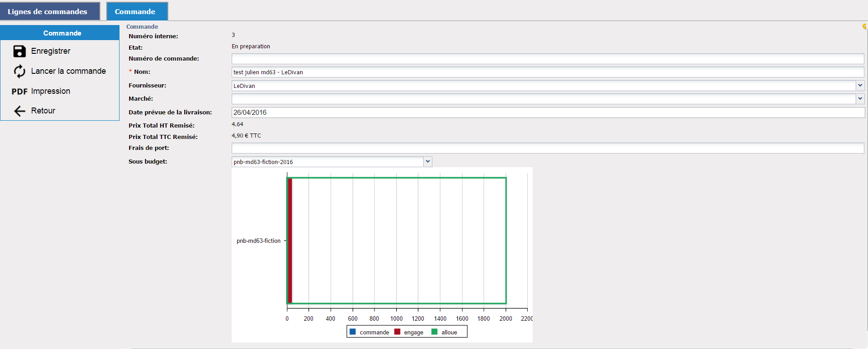
Task: Click the 2000 axis tick label
Action: [x=506, y=318]
